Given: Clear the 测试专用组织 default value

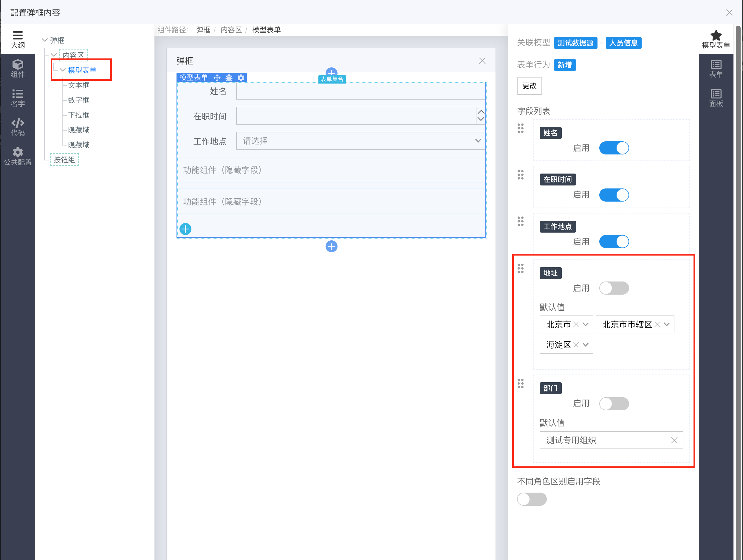Looking at the screenshot, I should point(674,440).
